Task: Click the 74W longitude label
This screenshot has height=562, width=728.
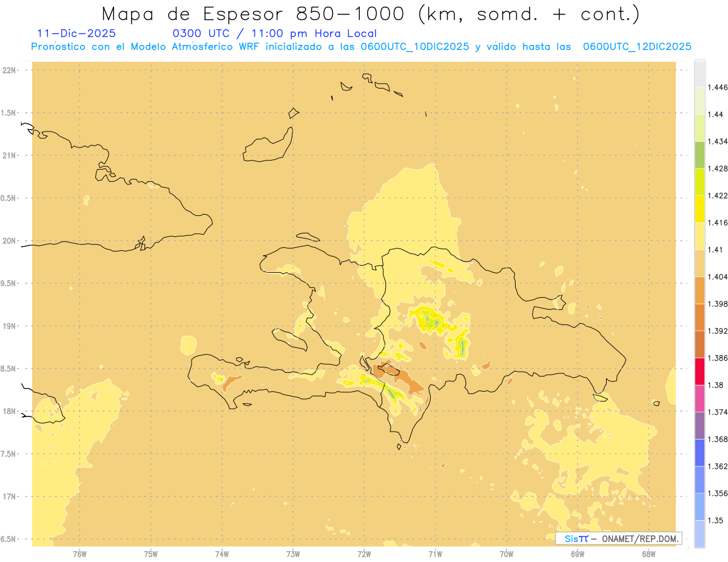Action: tap(222, 554)
